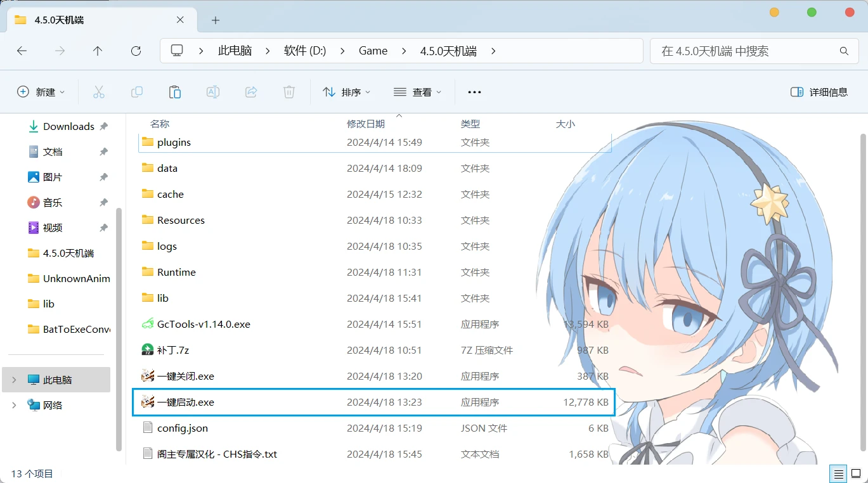Select the data folder row
The width and height of the screenshot is (868, 483).
pos(373,168)
